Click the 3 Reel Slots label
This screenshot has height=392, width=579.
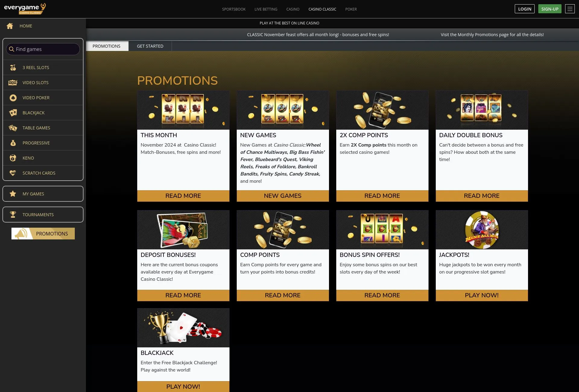(36, 68)
